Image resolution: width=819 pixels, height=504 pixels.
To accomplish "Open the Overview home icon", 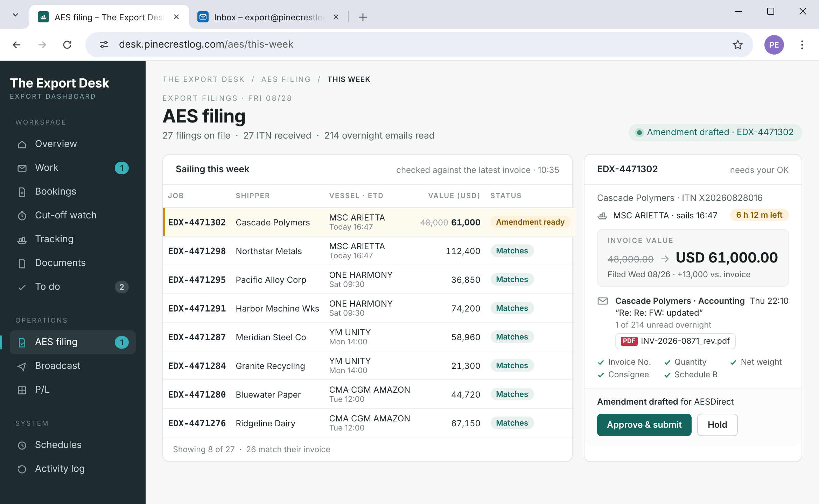I will [x=22, y=144].
